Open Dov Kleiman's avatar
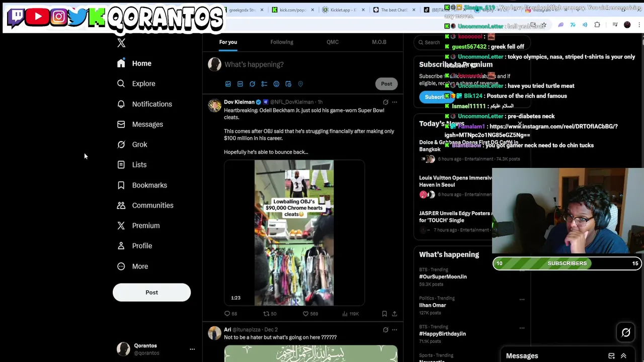Image resolution: width=644 pixels, height=362 pixels. click(x=215, y=105)
